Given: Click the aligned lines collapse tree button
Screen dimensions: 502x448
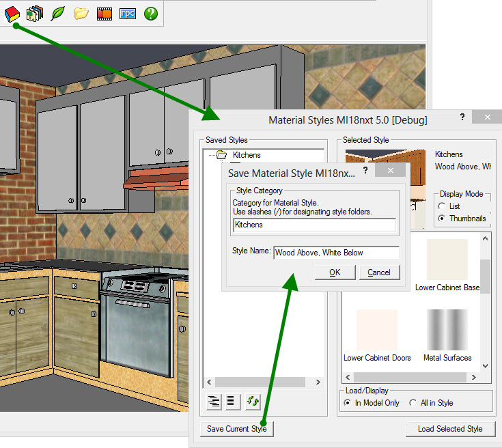Looking at the screenshot, I should 234,401.
